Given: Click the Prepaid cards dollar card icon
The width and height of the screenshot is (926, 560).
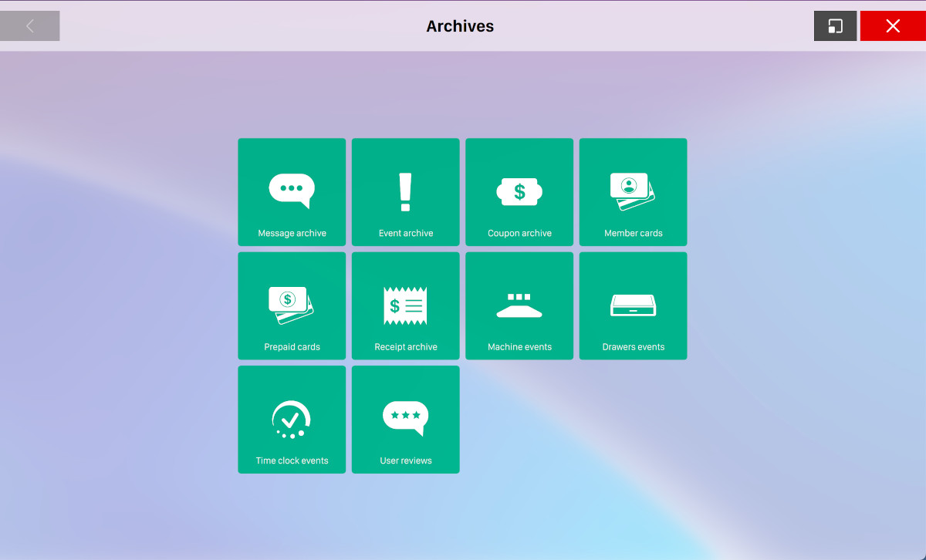Looking at the screenshot, I should click(x=291, y=305).
